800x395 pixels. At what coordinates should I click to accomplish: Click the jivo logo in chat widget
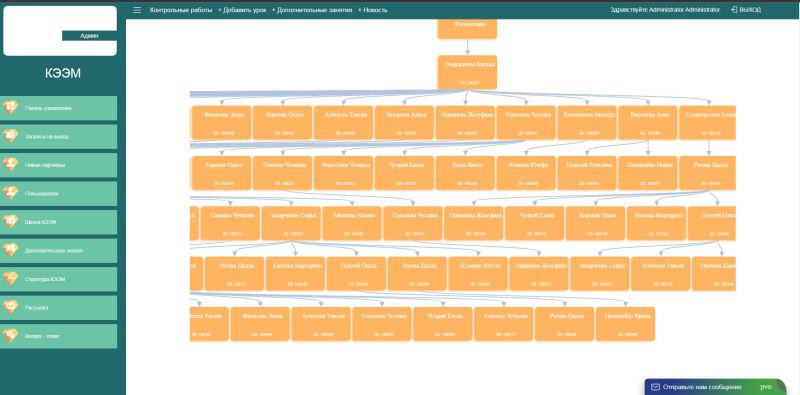(766, 387)
